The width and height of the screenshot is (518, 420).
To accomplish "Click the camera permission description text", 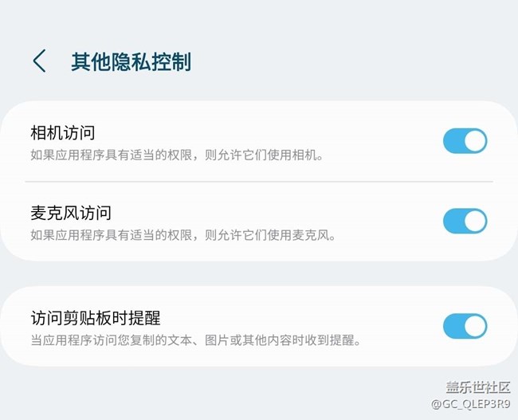I will pos(177,155).
